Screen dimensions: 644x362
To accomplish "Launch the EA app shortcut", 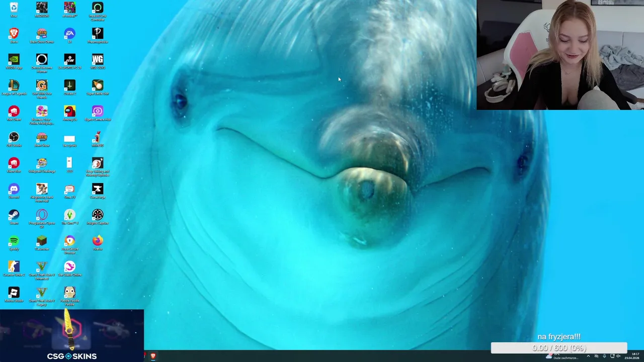I will 69,36.
